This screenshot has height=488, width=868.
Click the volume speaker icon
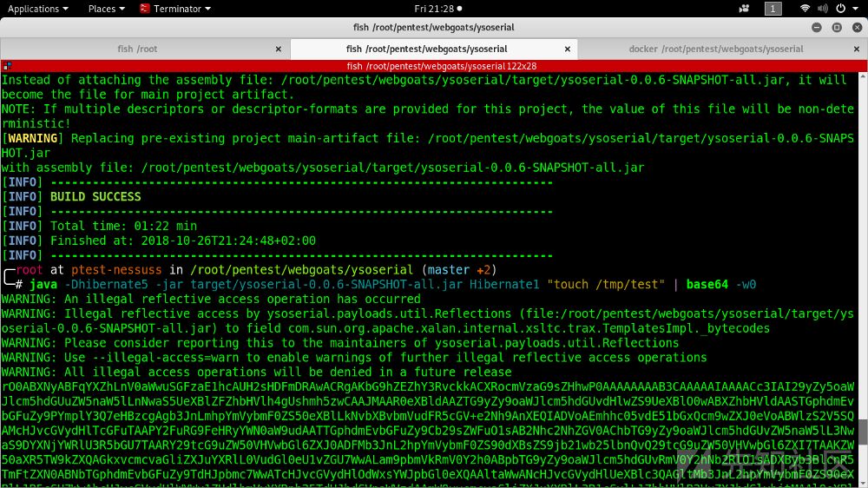pyautogui.click(x=823, y=9)
